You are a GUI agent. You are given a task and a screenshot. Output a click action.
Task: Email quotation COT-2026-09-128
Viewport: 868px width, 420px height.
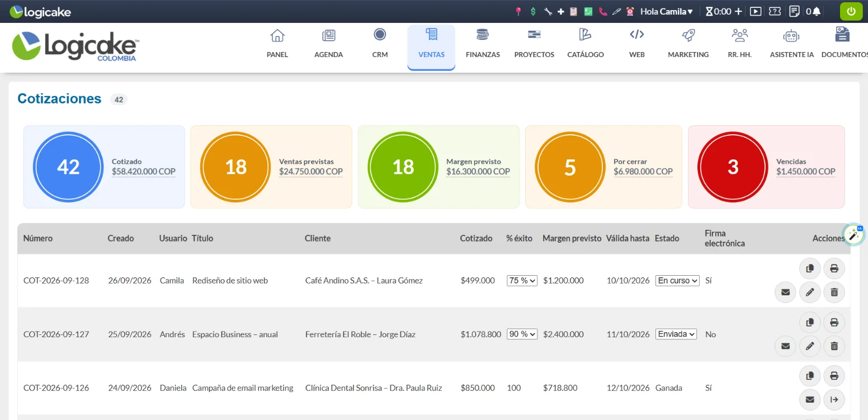coord(785,292)
